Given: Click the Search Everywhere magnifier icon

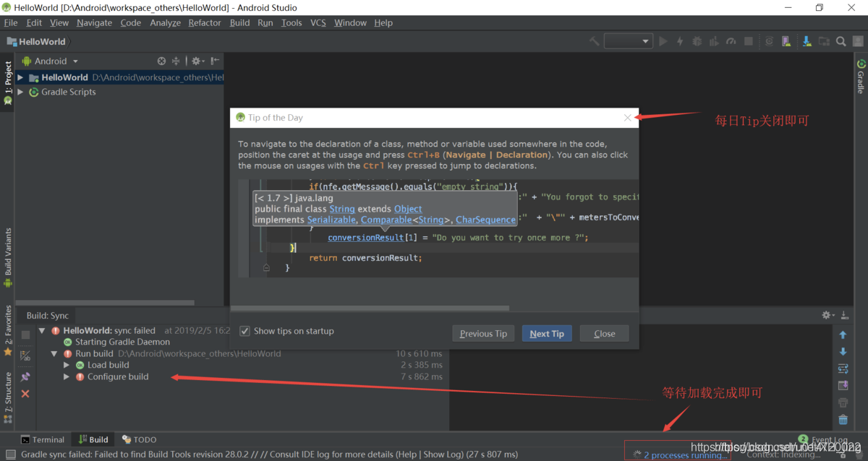Looking at the screenshot, I should click(841, 41).
